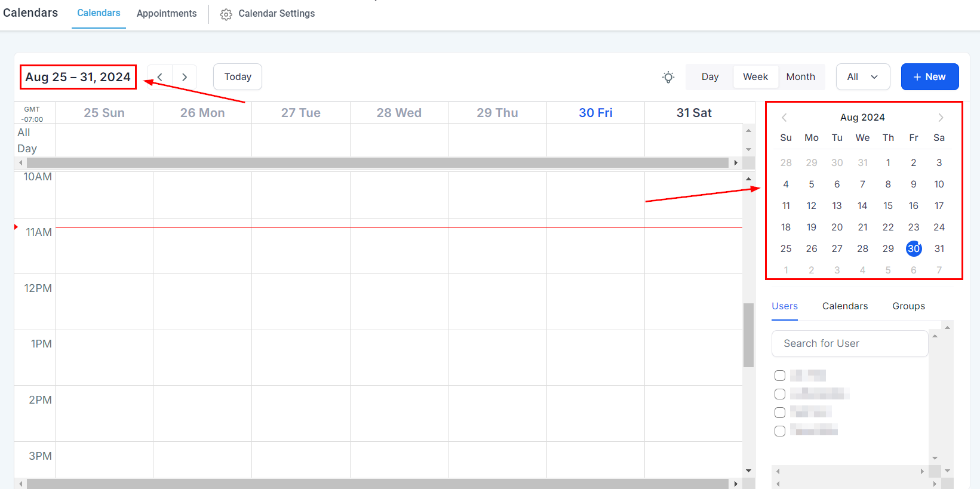Create new event with + New button

pyautogui.click(x=929, y=77)
